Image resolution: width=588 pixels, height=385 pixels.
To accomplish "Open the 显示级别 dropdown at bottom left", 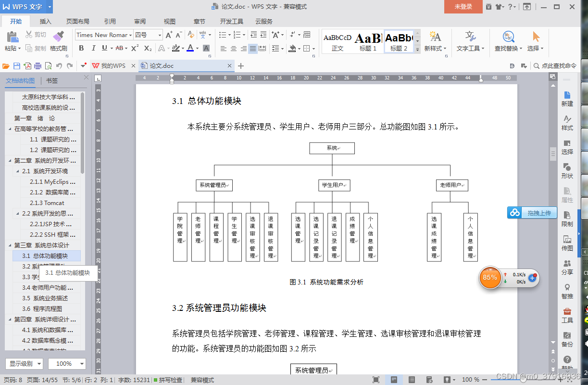I will click(x=24, y=363).
